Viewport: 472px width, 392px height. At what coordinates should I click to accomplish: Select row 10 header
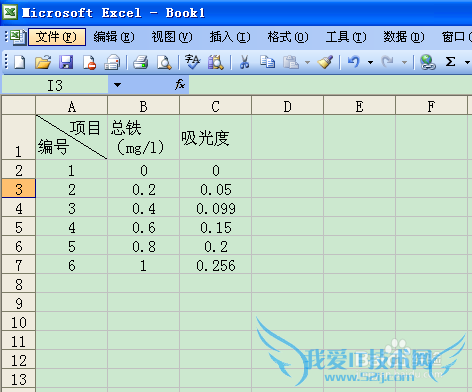click(x=19, y=322)
